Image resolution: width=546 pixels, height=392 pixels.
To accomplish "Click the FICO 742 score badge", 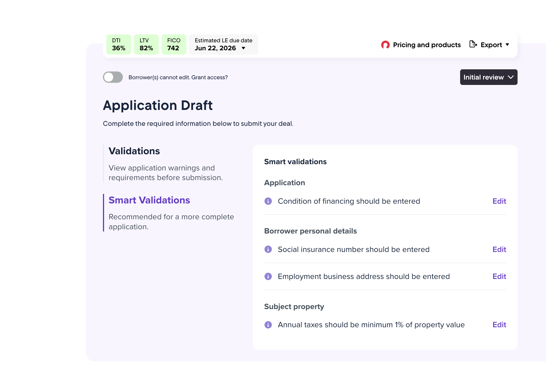I will point(174,45).
